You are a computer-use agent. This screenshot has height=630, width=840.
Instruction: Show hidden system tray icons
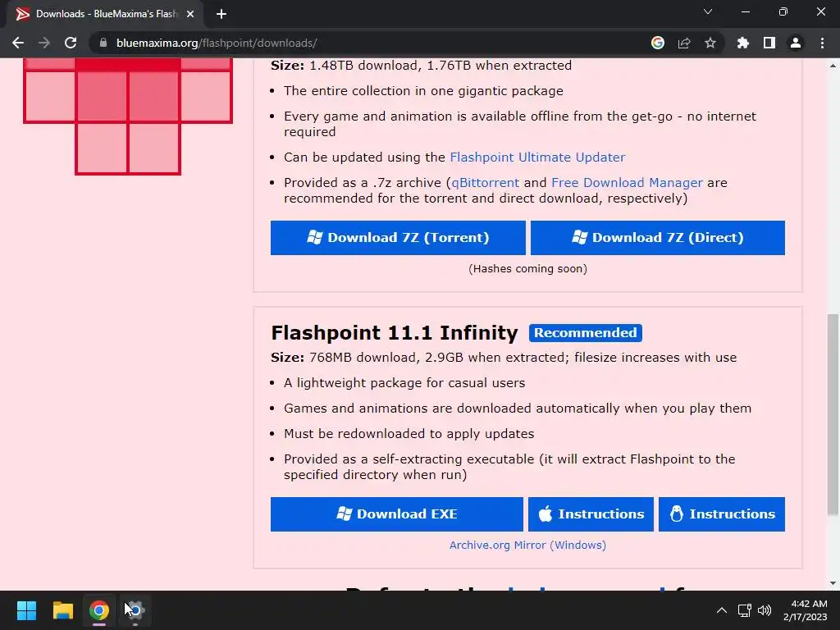coord(722,610)
